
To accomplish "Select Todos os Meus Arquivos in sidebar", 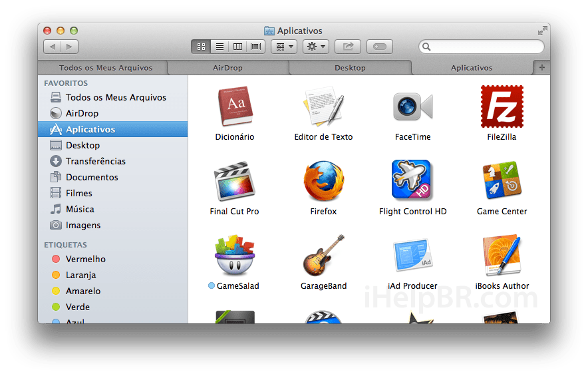I will click(113, 97).
